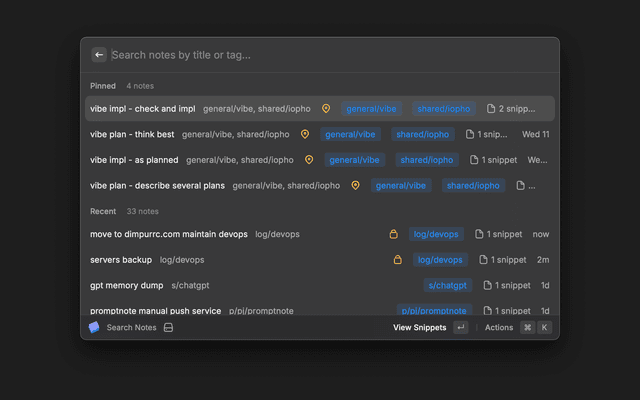Click pin icon on 'vibe plan - think best'
The width and height of the screenshot is (640, 400).
pos(305,134)
